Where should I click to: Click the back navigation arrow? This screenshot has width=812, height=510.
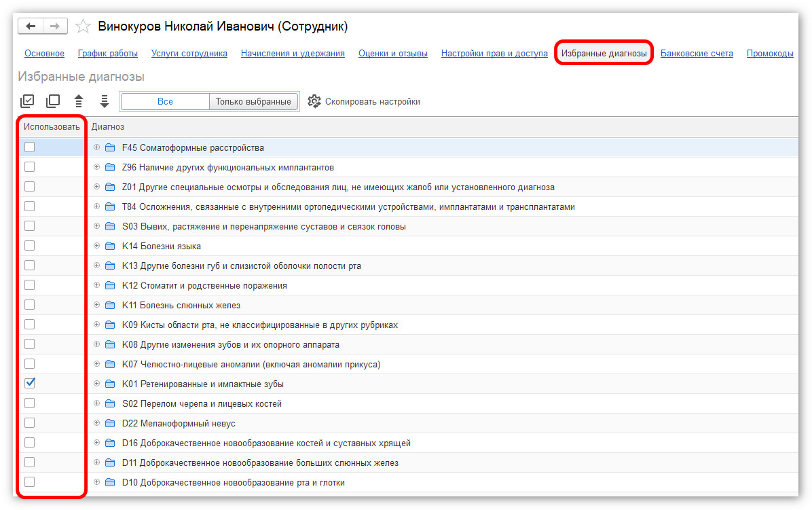click(31, 26)
